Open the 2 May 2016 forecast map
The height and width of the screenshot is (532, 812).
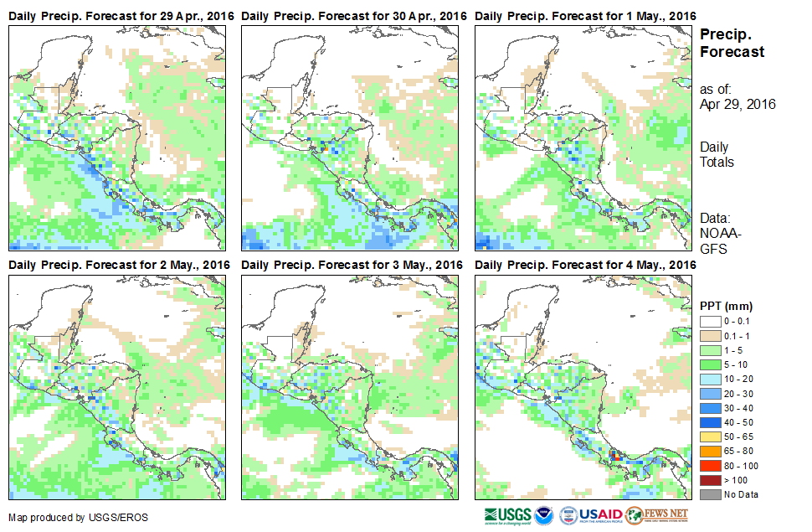click(x=116, y=386)
